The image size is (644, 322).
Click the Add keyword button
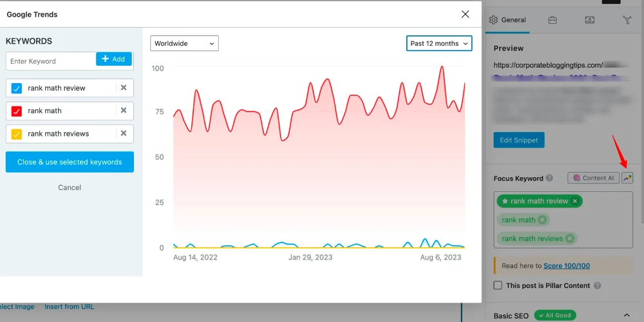coord(114,59)
